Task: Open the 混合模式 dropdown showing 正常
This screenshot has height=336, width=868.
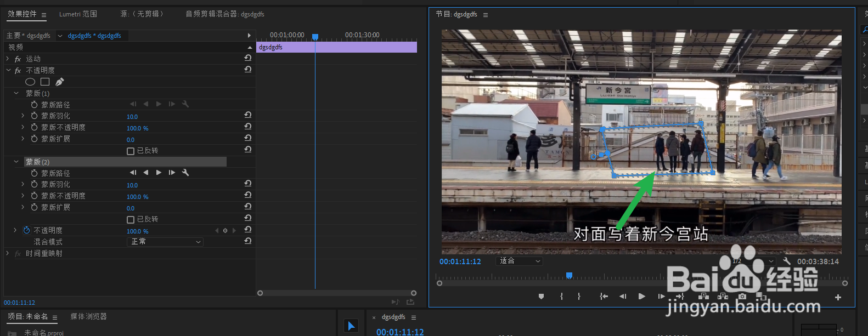Action: pyautogui.click(x=165, y=242)
